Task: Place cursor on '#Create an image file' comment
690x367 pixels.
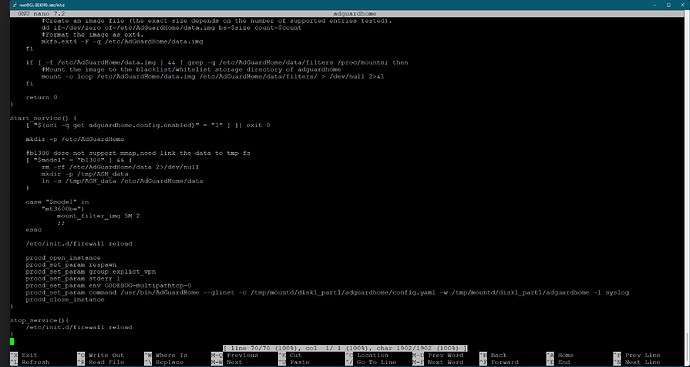Action: click(x=217, y=21)
